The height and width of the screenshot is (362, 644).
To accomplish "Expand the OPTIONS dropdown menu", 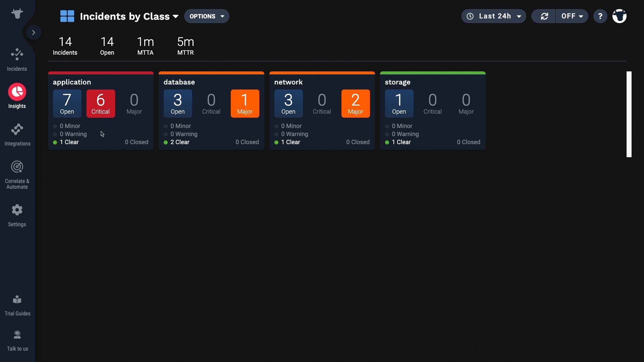I will pyautogui.click(x=207, y=16).
